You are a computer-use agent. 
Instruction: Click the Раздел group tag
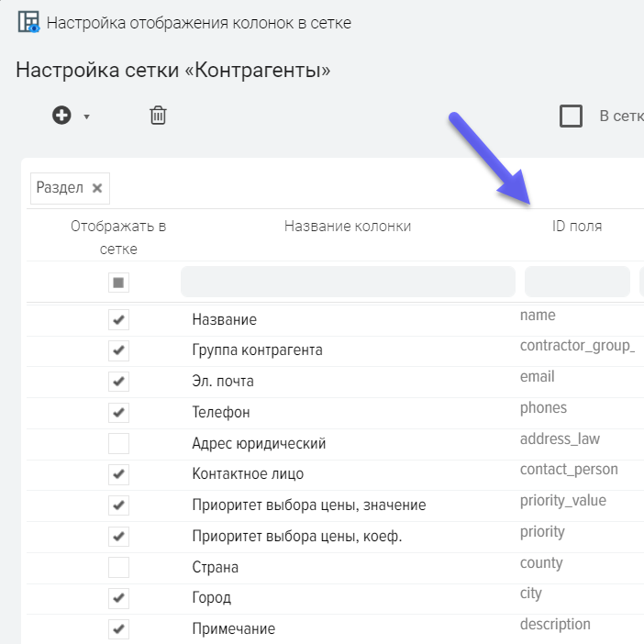tap(60, 188)
